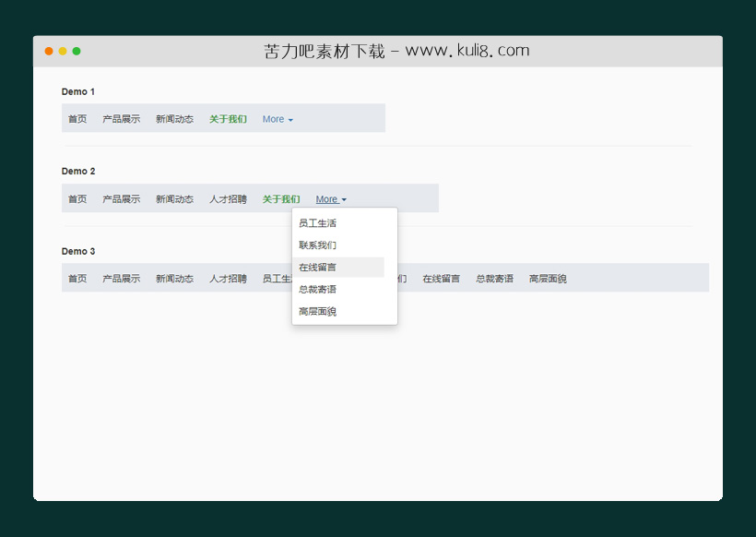Collapse the open More menu in Demo 2
This screenshot has width=756, height=537.
click(x=329, y=198)
